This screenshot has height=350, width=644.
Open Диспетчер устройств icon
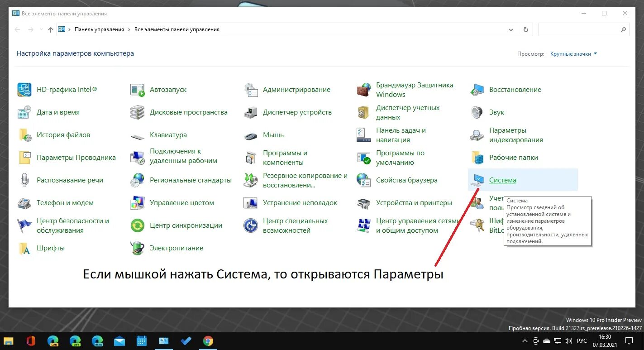pos(251,112)
